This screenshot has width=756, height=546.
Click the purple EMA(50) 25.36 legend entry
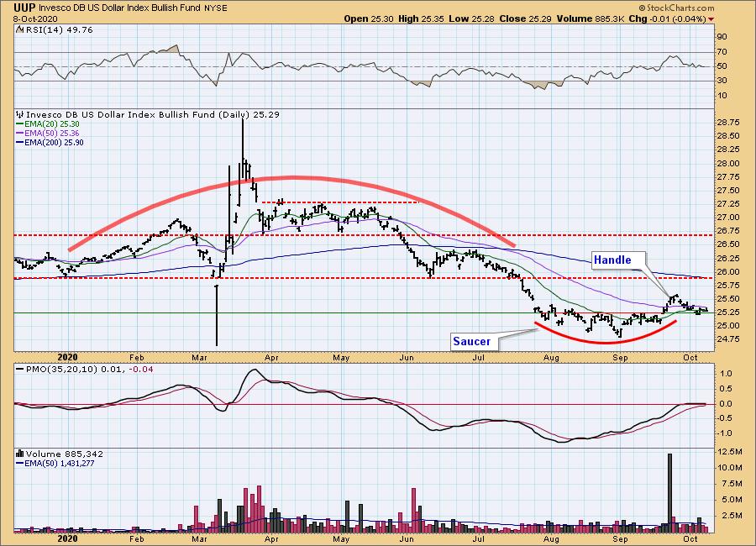coord(48,134)
